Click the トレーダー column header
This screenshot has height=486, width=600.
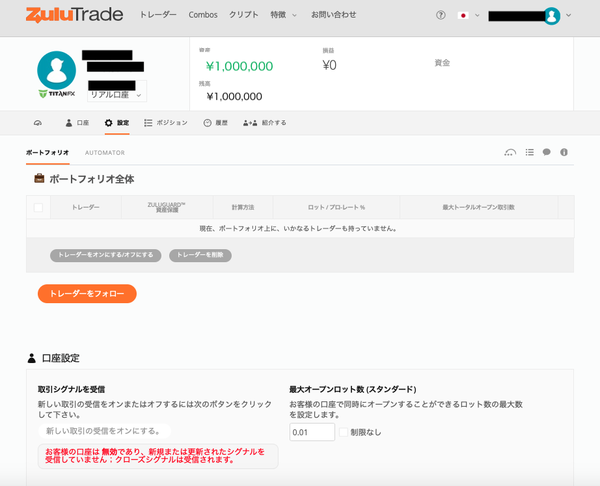[86, 207]
